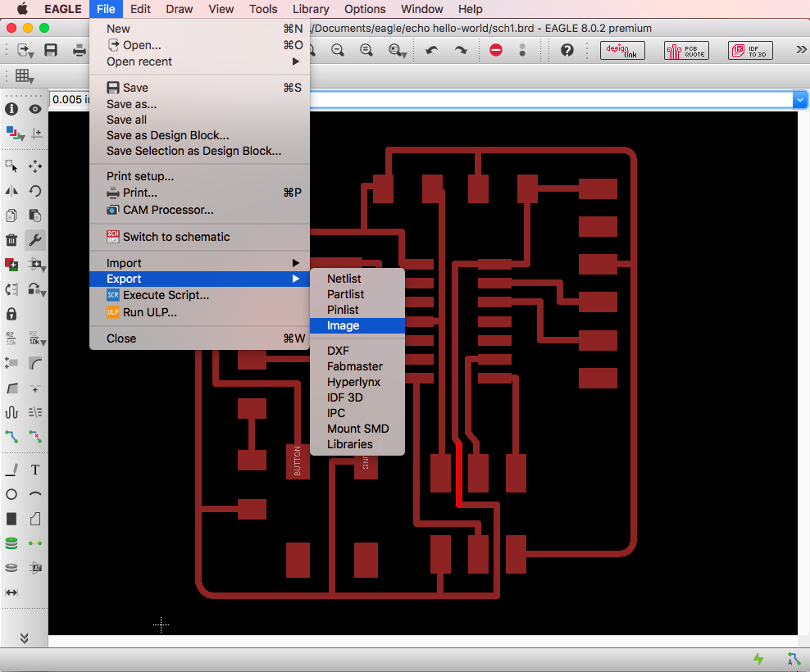Select the Text tool
This screenshot has width=810, height=672.
[x=35, y=470]
